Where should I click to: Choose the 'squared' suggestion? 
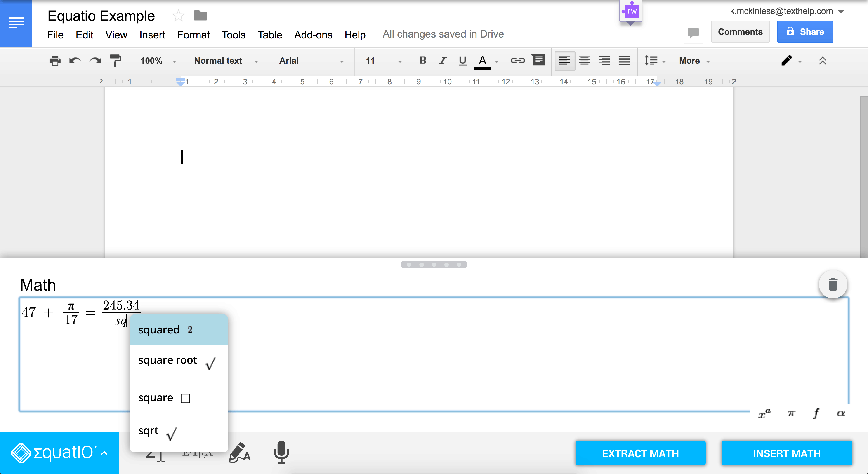179,329
